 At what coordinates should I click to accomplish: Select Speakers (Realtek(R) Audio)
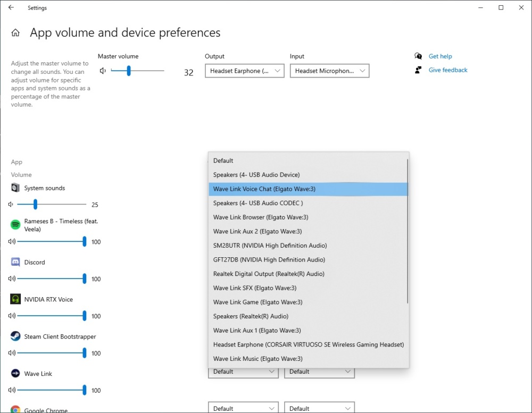[x=308, y=316]
